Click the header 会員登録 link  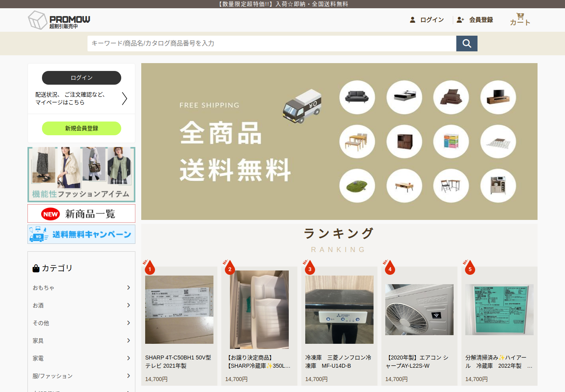click(475, 20)
